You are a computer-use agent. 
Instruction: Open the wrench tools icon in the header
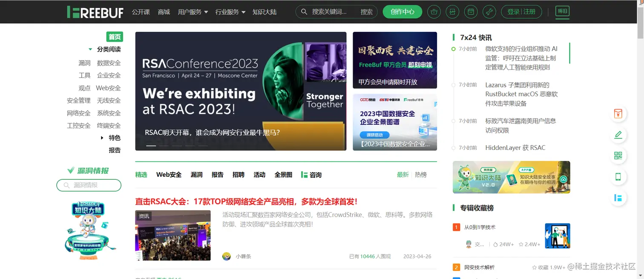point(489,12)
